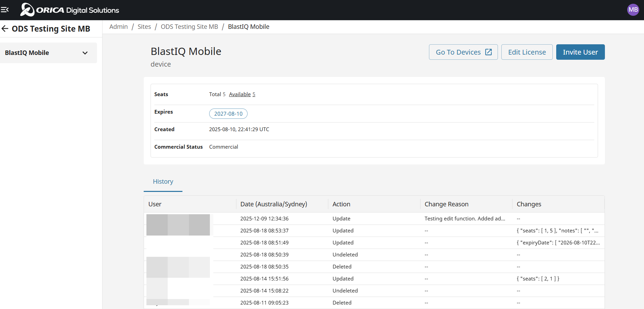The width and height of the screenshot is (644, 309).
Task: Click Deleted in the 2025-08-18 08:50:35 row
Action: click(x=342, y=267)
